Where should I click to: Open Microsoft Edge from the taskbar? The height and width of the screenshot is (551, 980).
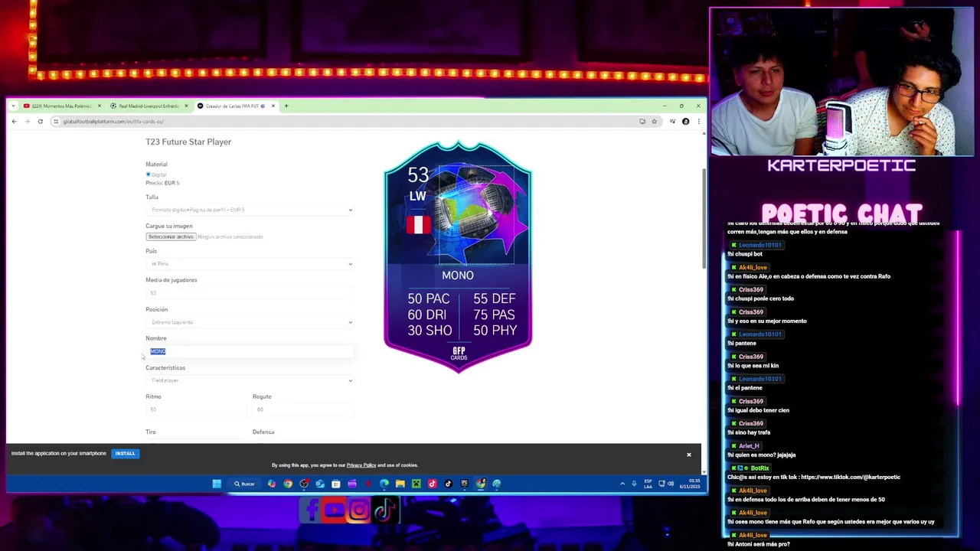point(384,484)
